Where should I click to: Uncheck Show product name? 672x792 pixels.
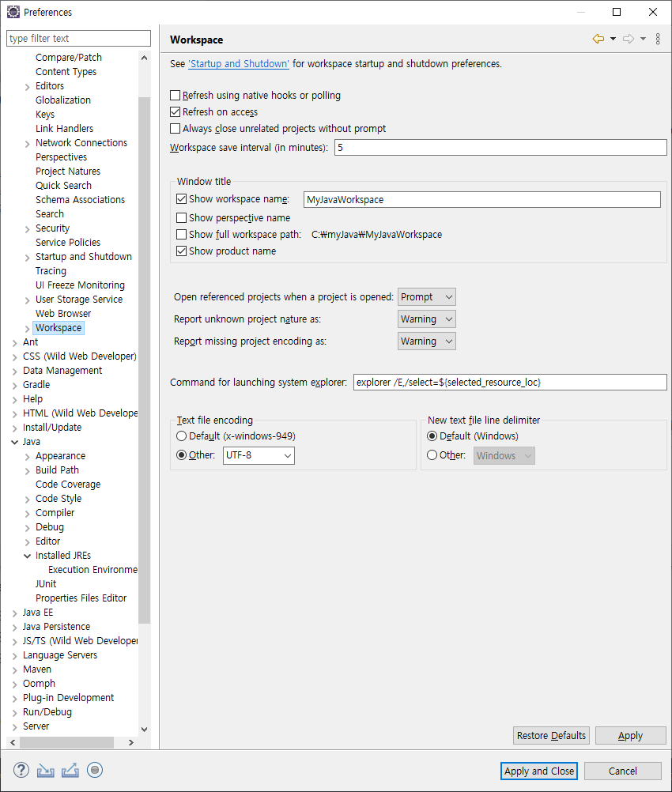point(181,251)
